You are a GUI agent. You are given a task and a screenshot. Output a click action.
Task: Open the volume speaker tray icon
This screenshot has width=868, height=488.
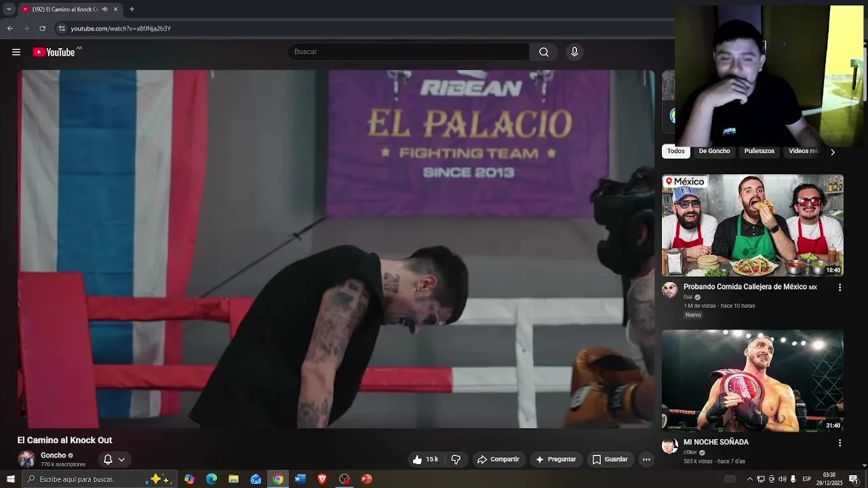(x=782, y=479)
